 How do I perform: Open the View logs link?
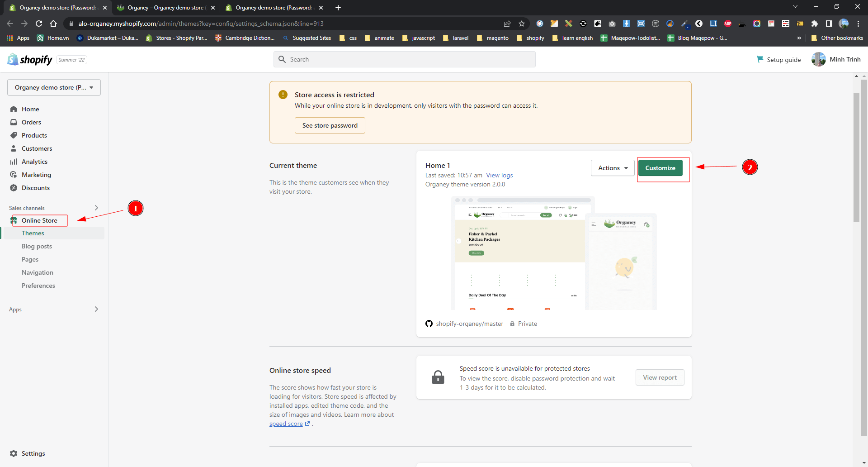click(x=499, y=175)
